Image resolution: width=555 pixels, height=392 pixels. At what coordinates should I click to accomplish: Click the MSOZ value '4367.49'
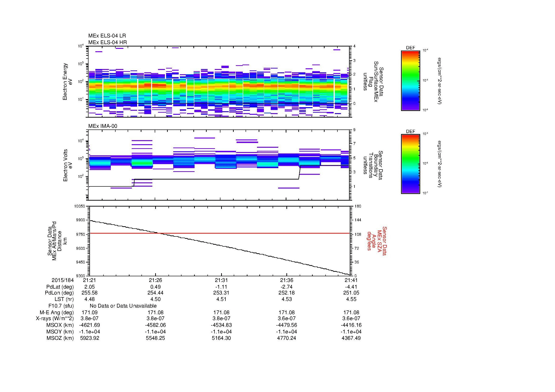[351, 338]
